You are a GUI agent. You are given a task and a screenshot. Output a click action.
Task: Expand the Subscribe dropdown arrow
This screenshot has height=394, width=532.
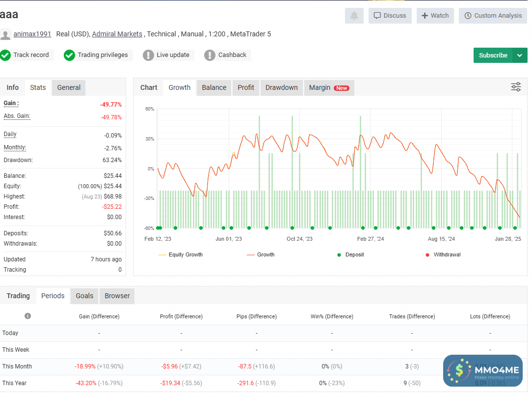520,56
